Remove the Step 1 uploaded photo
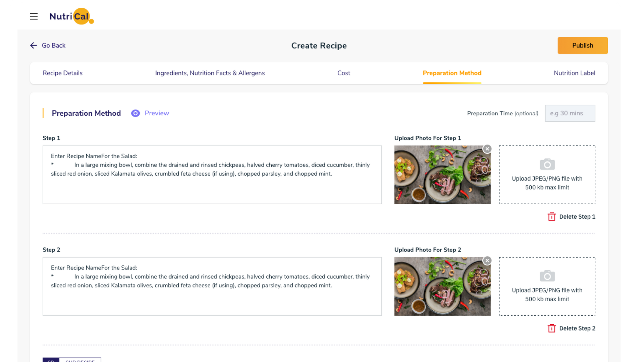The height and width of the screenshot is (362, 644). tap(487, 149)
